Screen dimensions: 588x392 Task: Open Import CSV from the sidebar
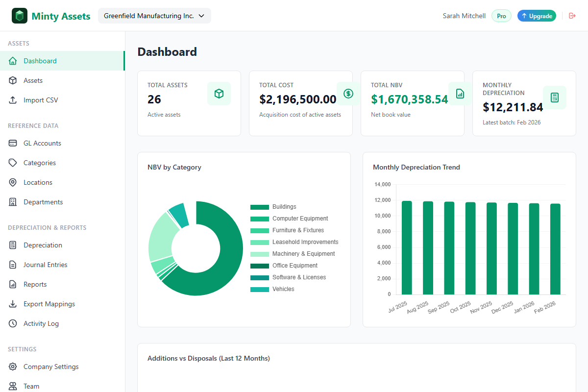[x=62, y=100]
